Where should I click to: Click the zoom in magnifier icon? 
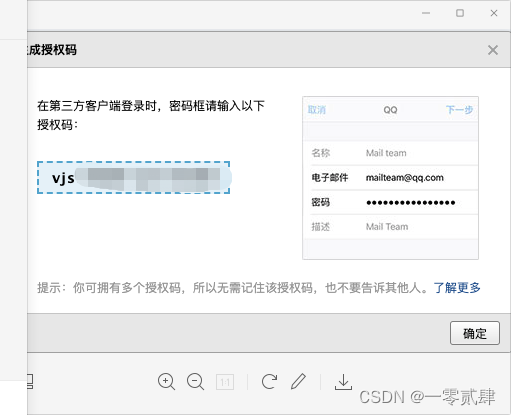tap(166, 382)
